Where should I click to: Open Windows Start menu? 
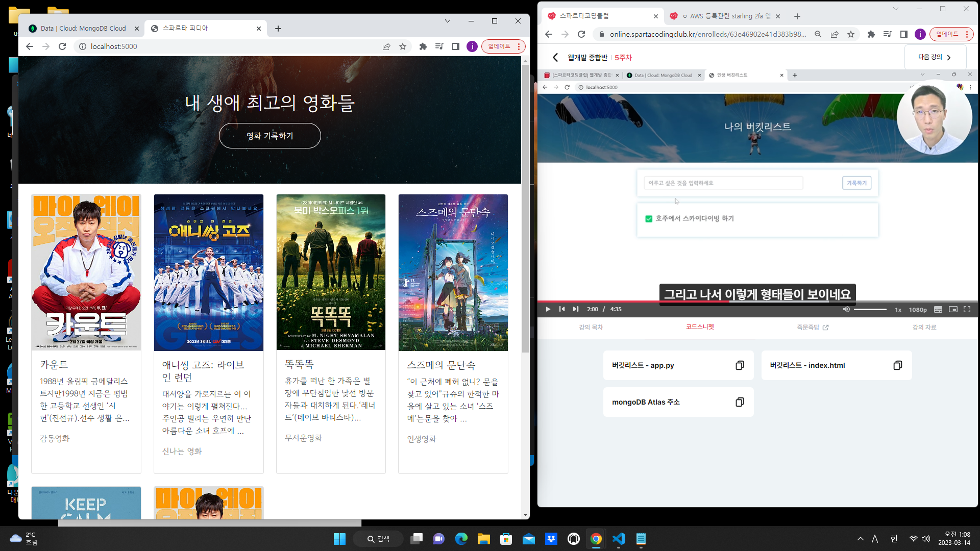339,539
